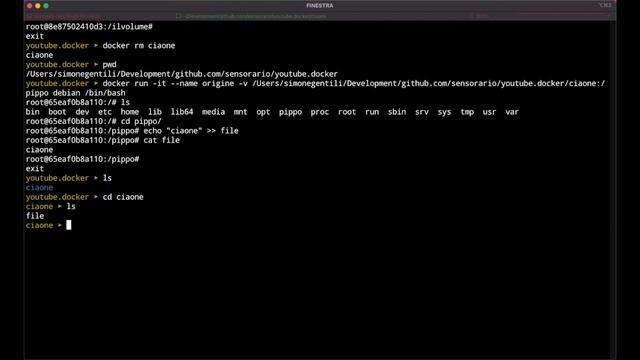
Task: Click the 'cd ciaone' command text
Action: coord(123,197)
